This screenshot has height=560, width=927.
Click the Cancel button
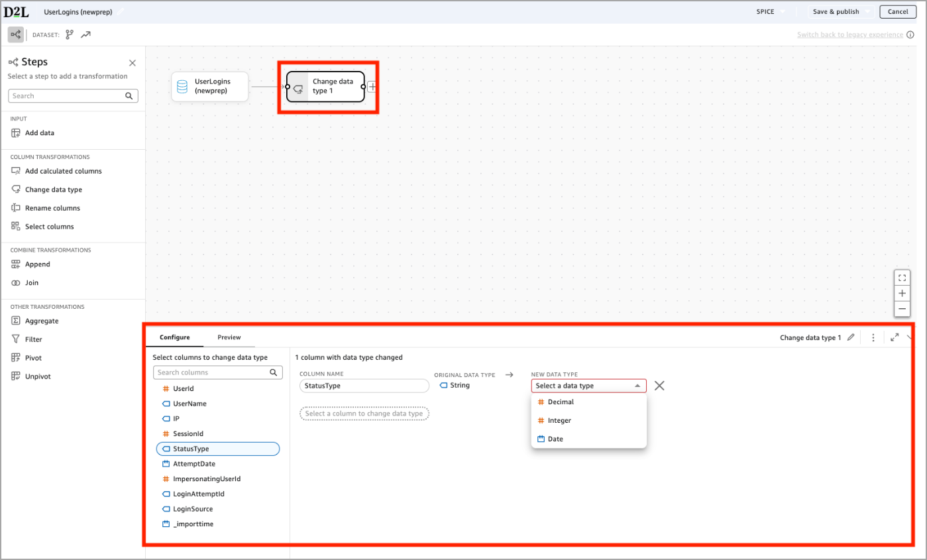[x=897, y=11]
